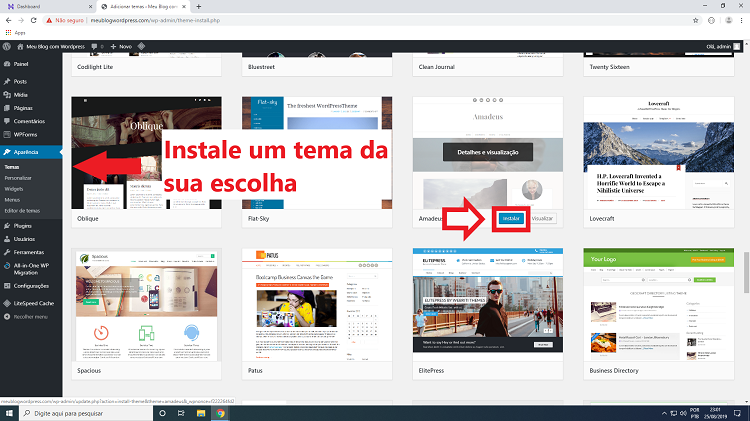750x421 pixels.
Task: Open Usuários in the sidebar
Action: [24, 239]
